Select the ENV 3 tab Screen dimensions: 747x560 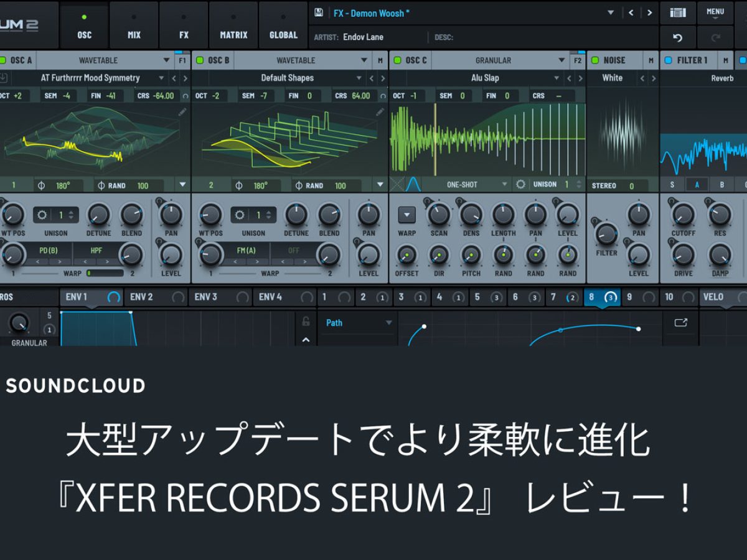tap(220, 297)
